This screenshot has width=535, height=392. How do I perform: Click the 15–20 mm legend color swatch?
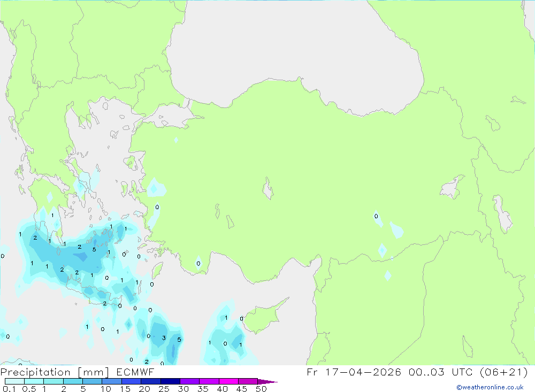click(131, 381)
